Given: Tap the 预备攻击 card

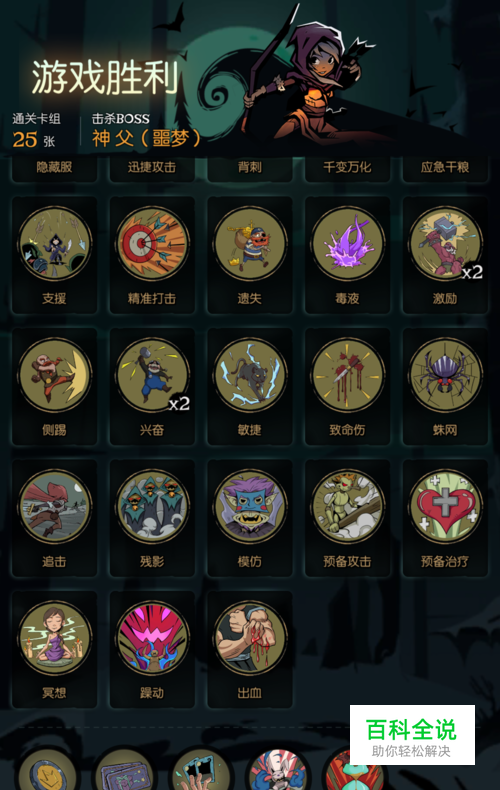Looking at the screenshot, I should (348, 506).
